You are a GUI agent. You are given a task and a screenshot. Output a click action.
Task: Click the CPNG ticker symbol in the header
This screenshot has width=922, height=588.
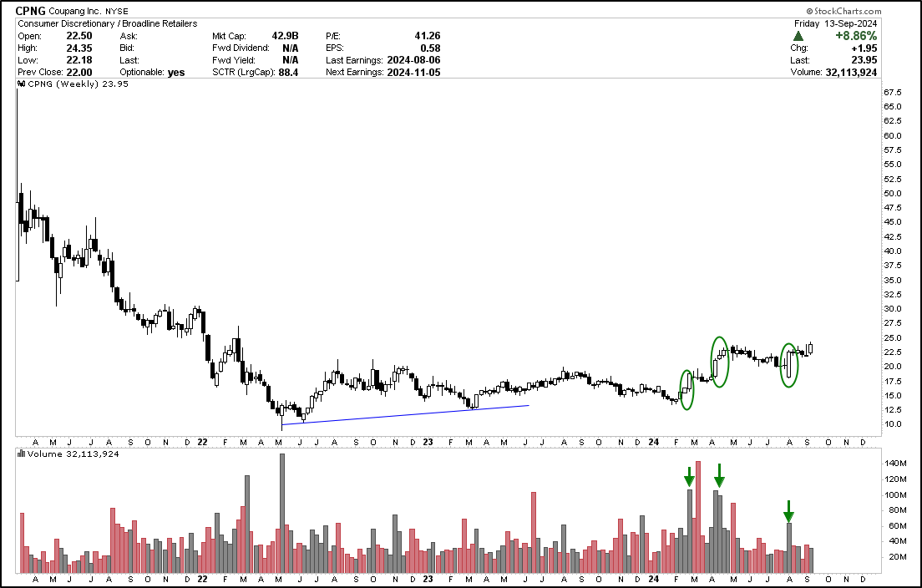click(x=31, y=11)
